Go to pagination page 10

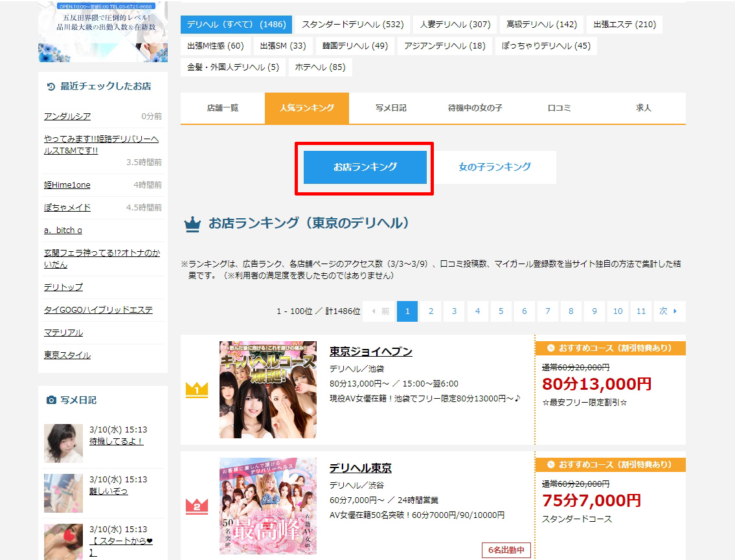[618, 311]
